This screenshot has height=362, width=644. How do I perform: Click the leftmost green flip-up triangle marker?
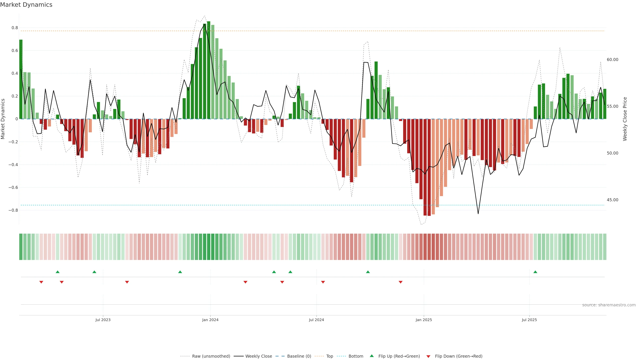click(x=58, y=272)
